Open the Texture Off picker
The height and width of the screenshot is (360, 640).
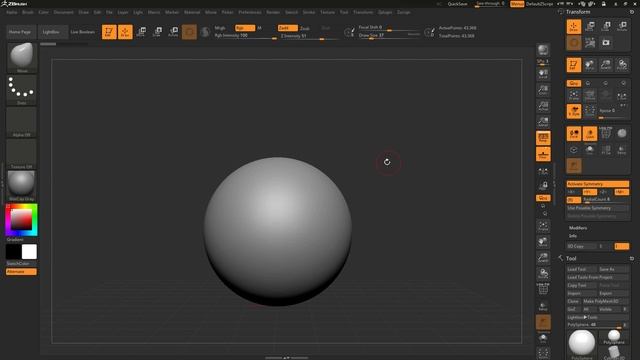22,154
